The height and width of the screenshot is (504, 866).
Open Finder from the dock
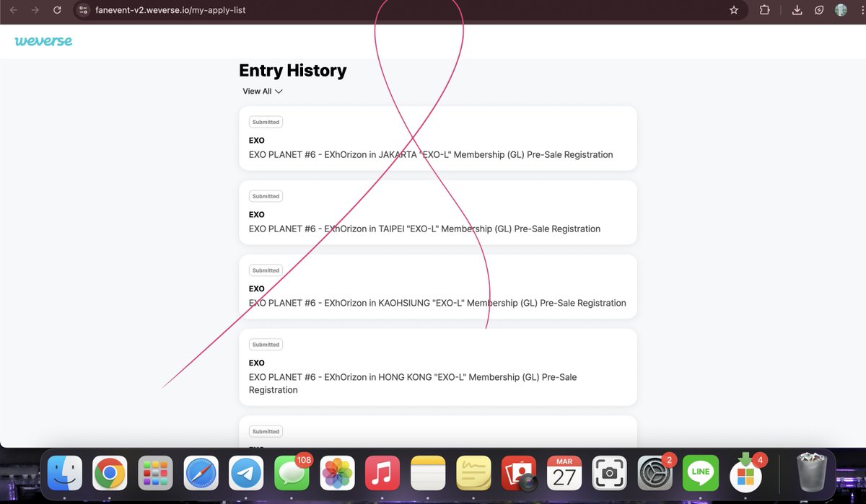[65, 473]
